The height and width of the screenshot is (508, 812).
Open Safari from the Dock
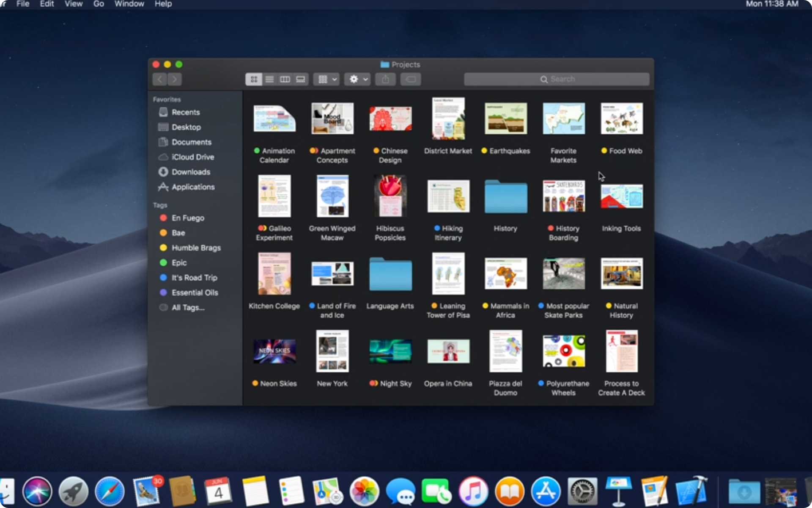(110, 491)
